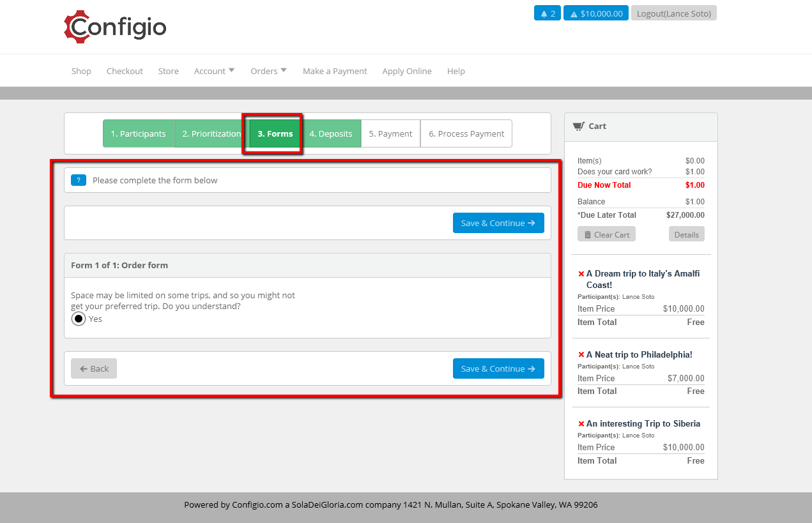Open the 2. Prioritization step
812x523 pixels.
coord(211,133)
